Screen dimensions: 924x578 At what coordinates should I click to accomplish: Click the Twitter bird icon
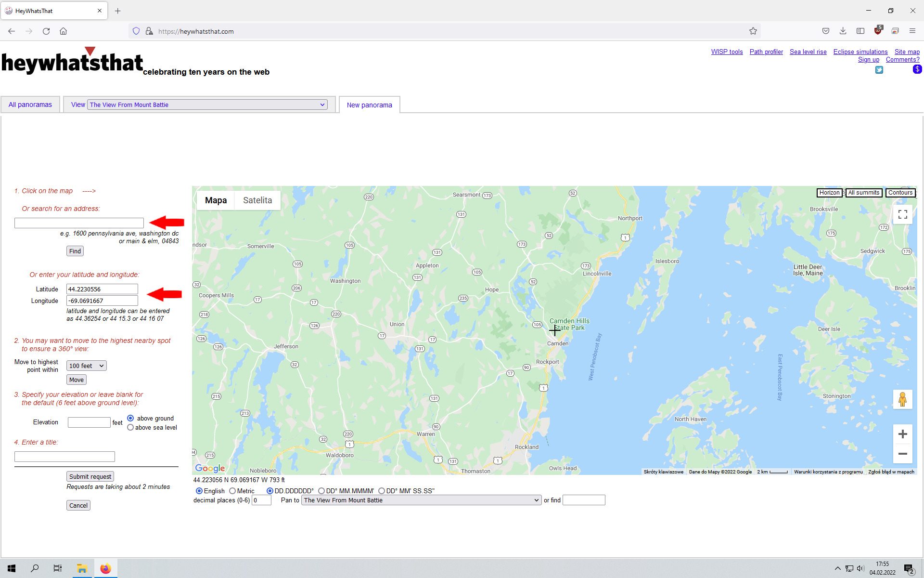tap(879, 70)
